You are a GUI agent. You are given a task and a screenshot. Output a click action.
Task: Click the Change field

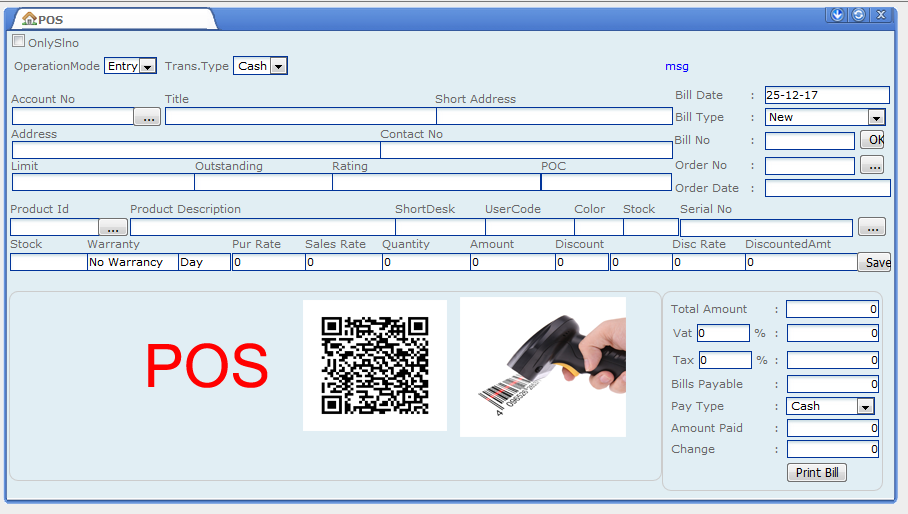pos(833,449)
